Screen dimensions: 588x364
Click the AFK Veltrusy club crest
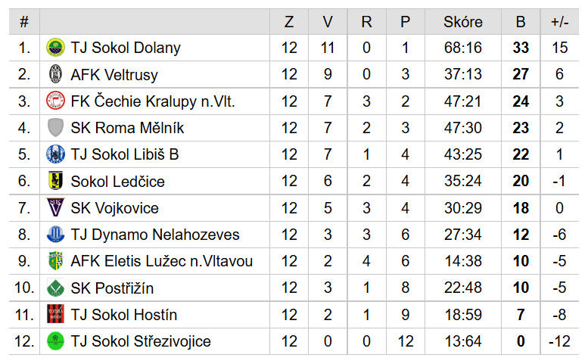(55, 74)
